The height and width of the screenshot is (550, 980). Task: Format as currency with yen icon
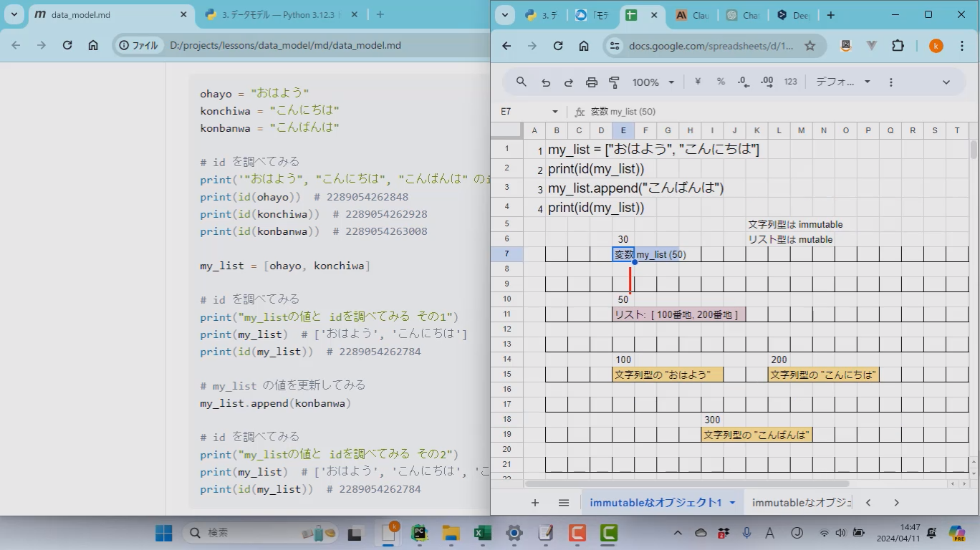(698, 82)
